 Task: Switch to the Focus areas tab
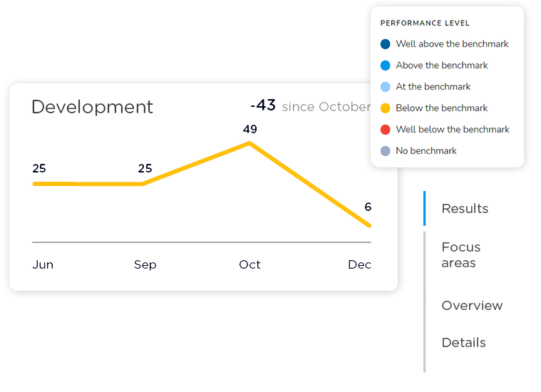tap(460, 255)
